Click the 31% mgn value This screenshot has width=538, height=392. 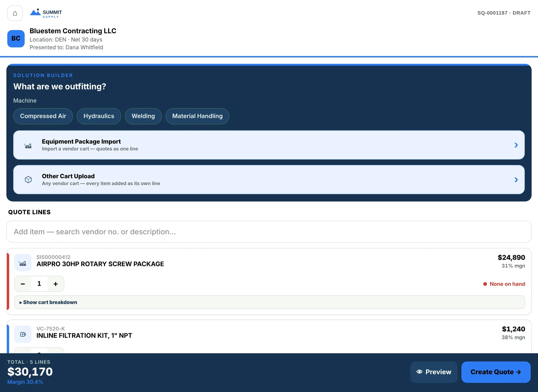pos(513,266)
